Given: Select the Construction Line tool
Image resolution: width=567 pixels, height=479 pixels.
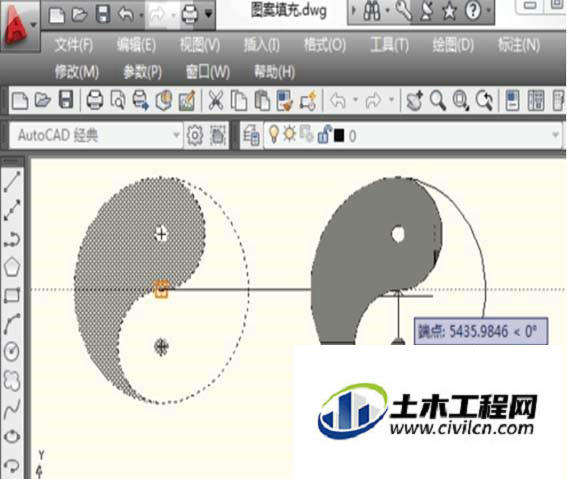Looking at the screenshot, I should coord(12,210).
